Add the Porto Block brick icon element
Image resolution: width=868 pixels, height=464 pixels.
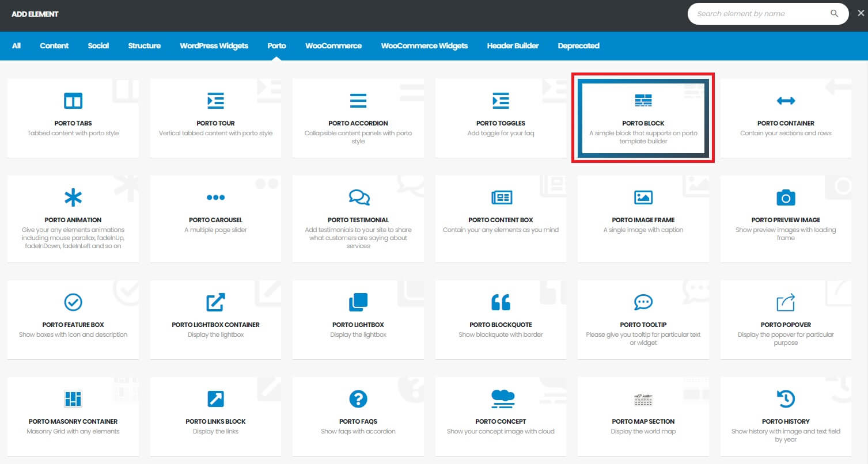pyautogui.click(x=643, y=101)
